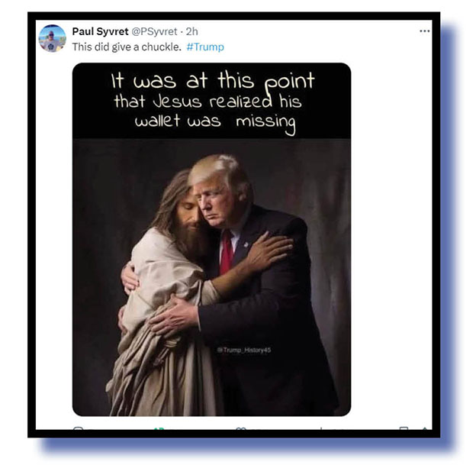
Task: Open the meme image of the embrace
Action: [211, 240]
